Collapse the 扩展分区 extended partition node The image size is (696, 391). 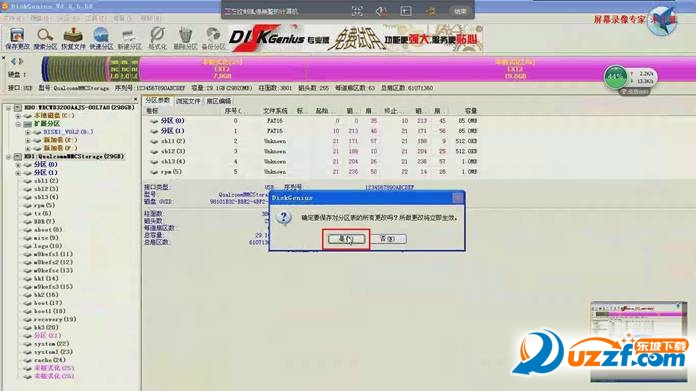18,124
